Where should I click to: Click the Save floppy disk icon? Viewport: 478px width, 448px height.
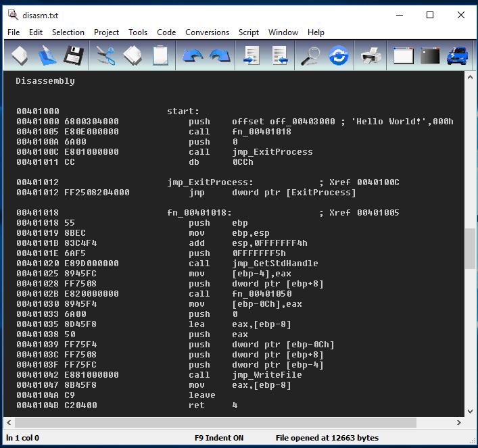[x=74, y=56]
